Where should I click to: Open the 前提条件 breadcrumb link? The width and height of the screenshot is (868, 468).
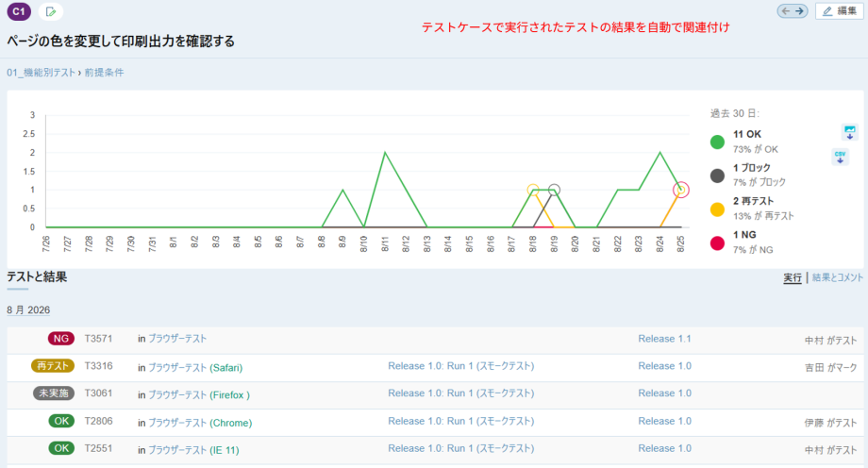pos(104,73)
